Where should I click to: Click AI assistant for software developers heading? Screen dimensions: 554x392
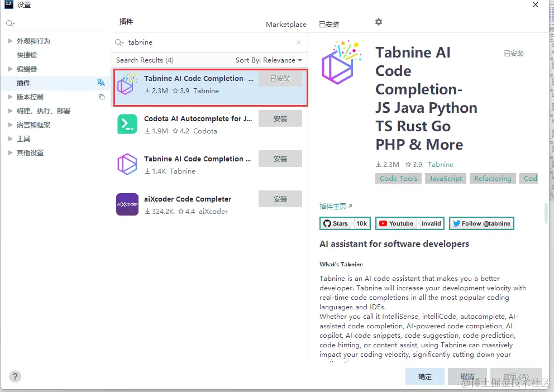(394, 244)
